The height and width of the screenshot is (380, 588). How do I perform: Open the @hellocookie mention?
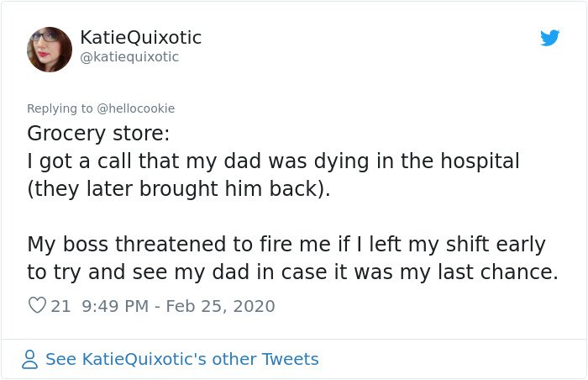coord(136,108)
